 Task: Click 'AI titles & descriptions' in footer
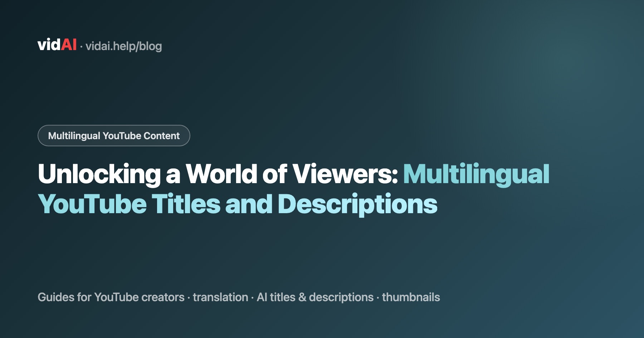[x=315, y=297]
